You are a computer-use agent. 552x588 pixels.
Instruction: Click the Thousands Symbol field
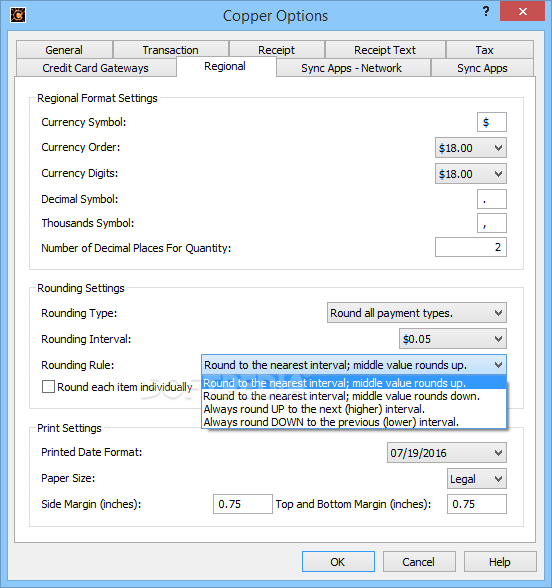tap(492, 223)
